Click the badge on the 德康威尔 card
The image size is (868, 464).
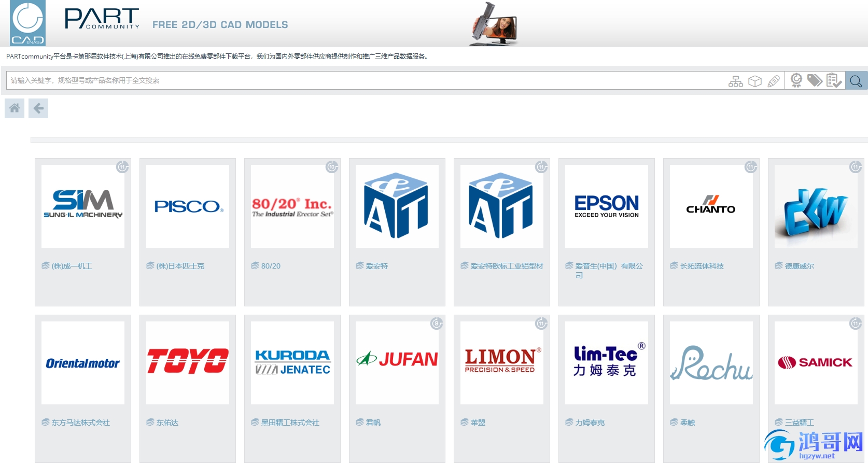(856, 167)
